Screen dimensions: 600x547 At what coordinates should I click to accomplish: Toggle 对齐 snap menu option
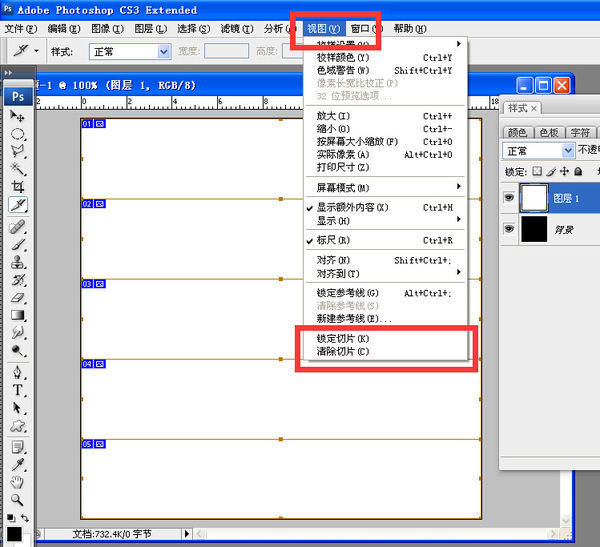coord(386,260)
